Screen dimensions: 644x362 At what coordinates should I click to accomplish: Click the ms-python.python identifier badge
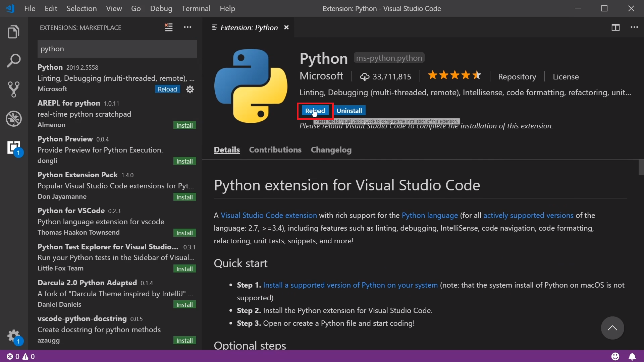pyautogui.click(x=389, y=58)
